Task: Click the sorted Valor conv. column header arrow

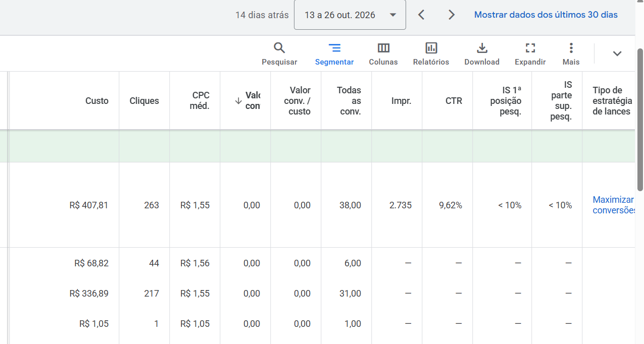Action: 239,101
